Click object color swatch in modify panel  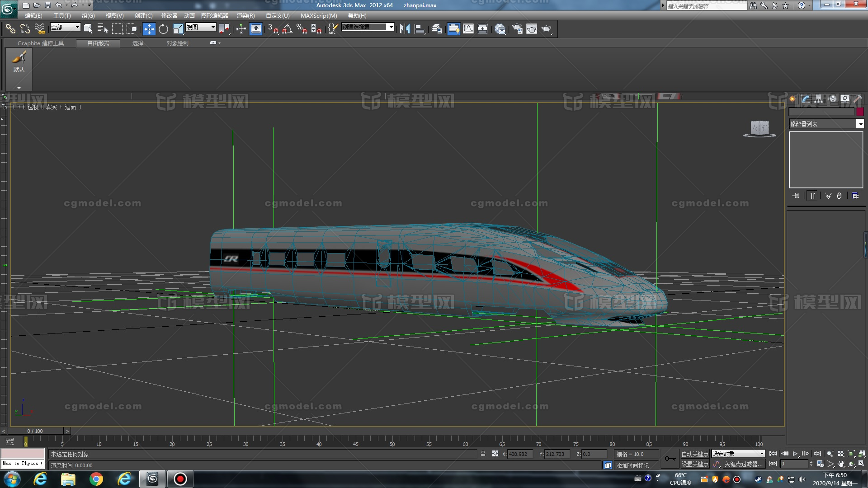[x=860, y=112]
